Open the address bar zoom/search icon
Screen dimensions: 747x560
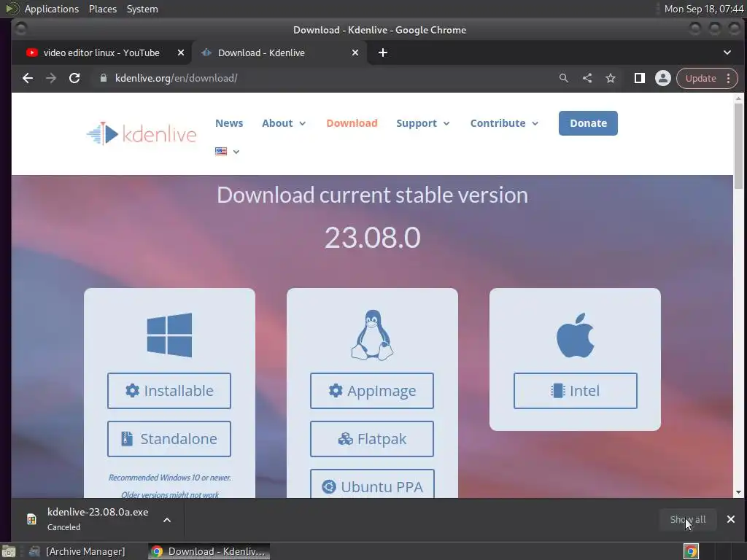[x=564, y=78]
